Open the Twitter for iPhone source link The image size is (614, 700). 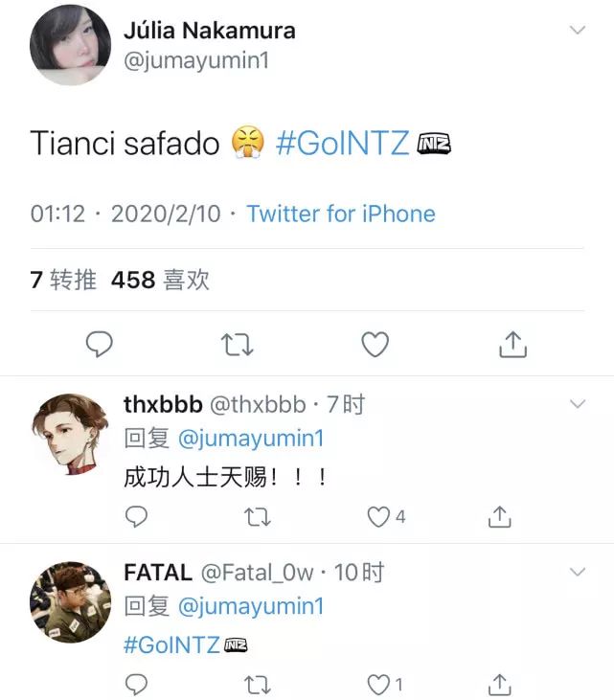pos(340,214)
